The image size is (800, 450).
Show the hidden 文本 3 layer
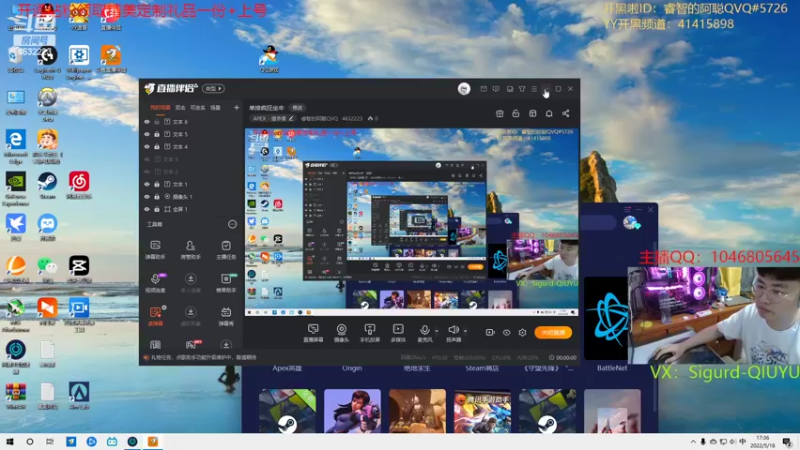coord(147,159)
